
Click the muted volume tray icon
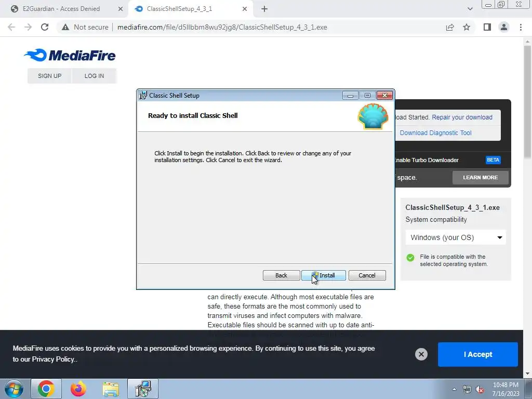[480, 389]
